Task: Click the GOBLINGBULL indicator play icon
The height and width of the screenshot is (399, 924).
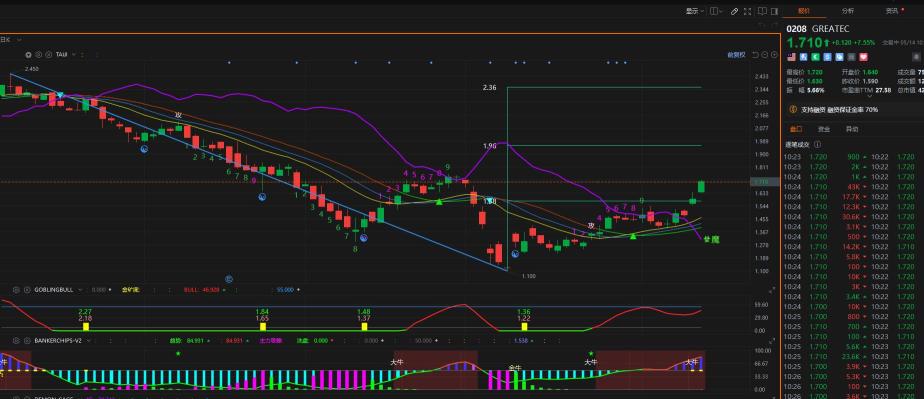Action: [x=27, y=290]
